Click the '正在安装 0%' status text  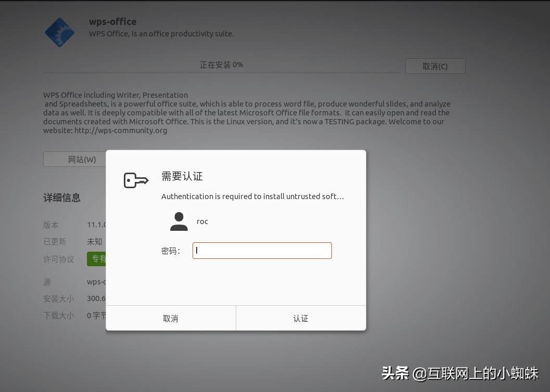pyautogui.click(x=221, y=65)
